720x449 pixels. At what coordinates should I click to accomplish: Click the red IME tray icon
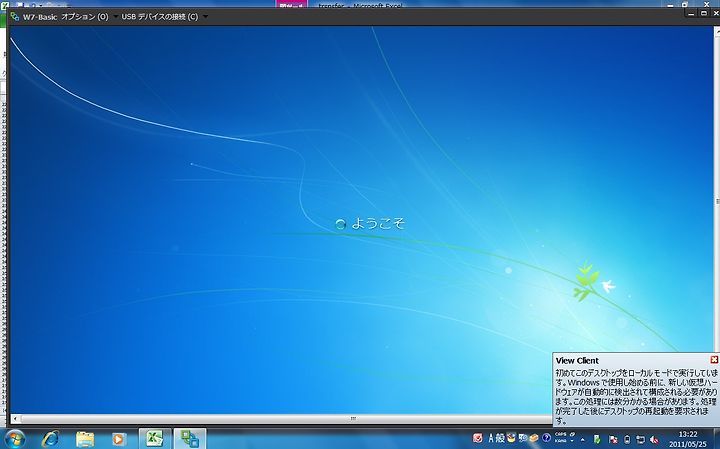click(478, 438)
